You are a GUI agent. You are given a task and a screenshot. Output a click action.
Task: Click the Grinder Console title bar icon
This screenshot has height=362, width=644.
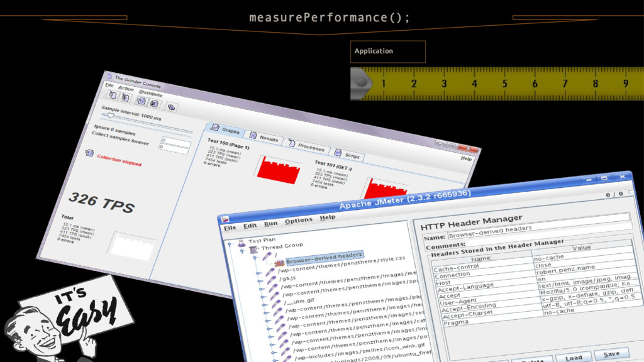tap(109, 76)
